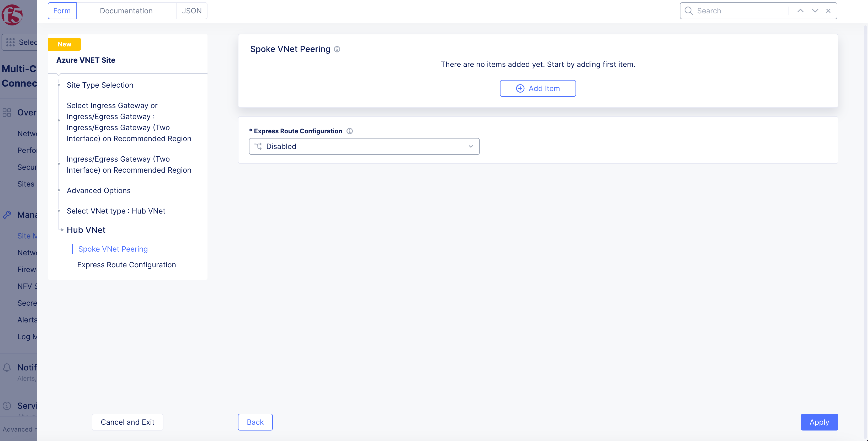Click the Express Route Configuration info icon
Screen dimensions: 868x441
click(x=350, y=131)
